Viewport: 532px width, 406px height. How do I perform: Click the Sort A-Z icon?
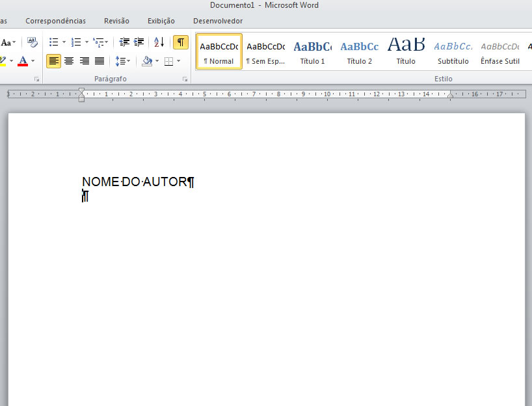point(159,42)
